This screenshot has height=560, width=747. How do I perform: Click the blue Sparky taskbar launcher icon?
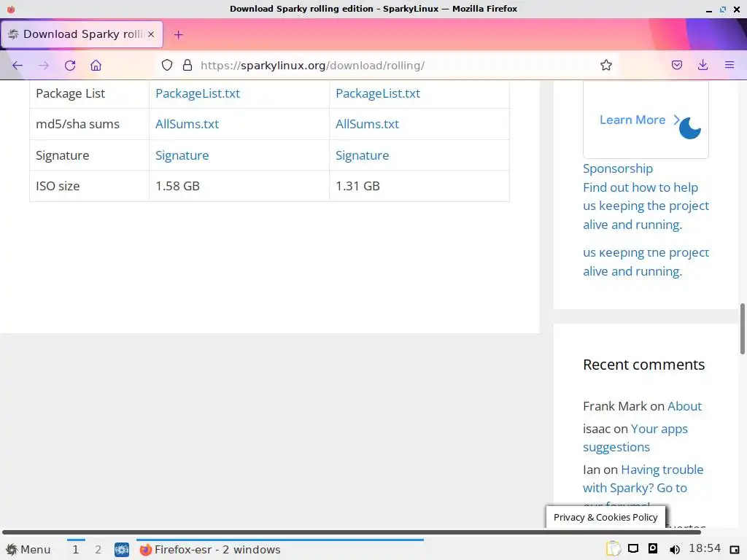[x=122, y=550]
